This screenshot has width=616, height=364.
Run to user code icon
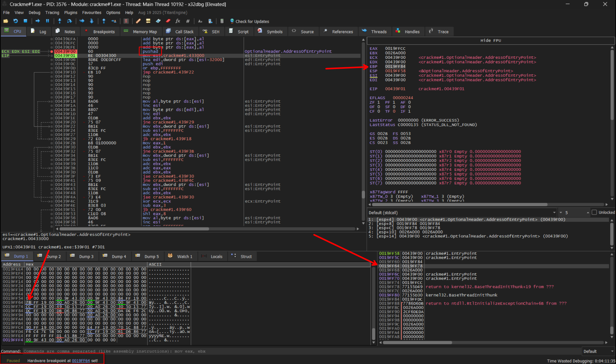click(114, 21)
